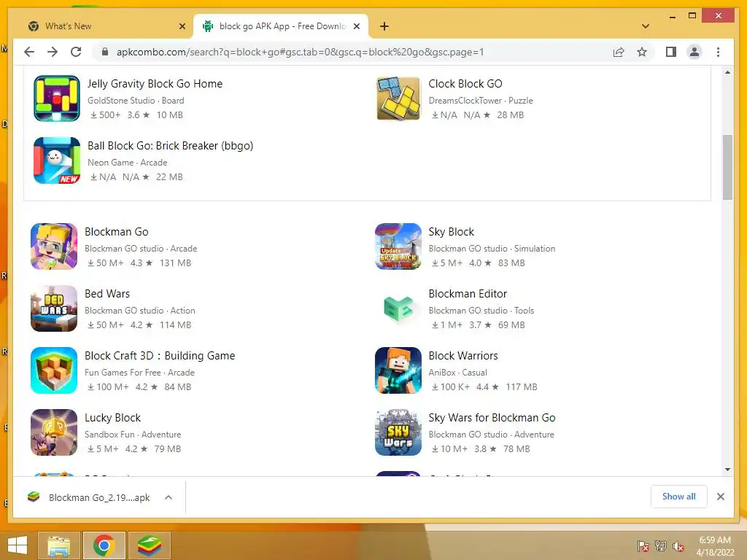The width and height of the screenshot is (747, 560).
Task: Click the 'AniBox · Casual' text
Action: pyautogui.click(x=458, y=373)
